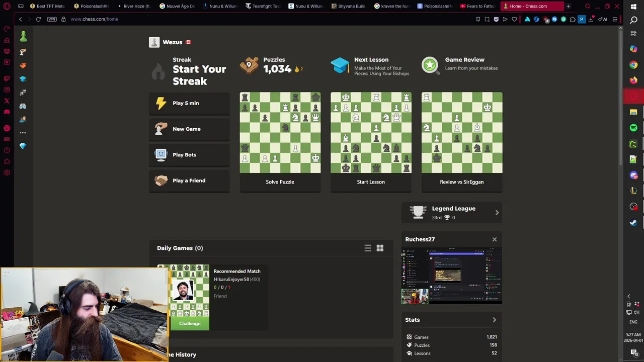The width and height of the screenshot is (644, 362).
Task: Open the Learn graduation cap sidebar icon
Action: click(23, 79)
